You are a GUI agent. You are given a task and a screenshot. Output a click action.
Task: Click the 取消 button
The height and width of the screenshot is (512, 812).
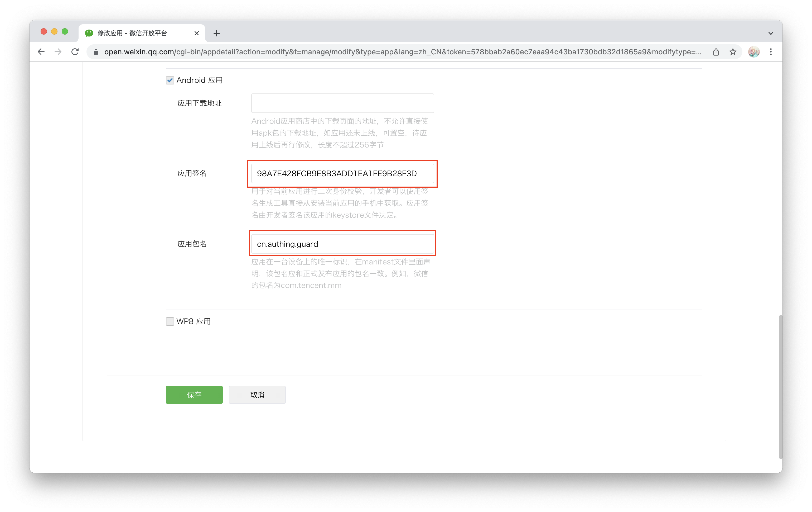[x=257, y=395]
